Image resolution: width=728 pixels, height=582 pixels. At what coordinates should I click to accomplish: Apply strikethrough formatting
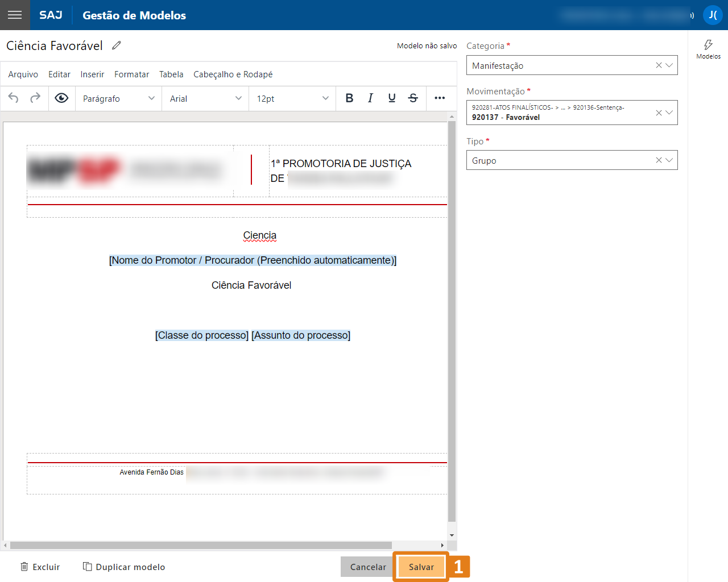(413, 98)
